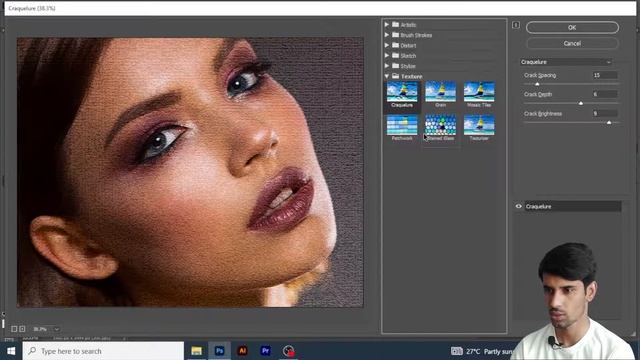Expand the Brush Strokes filter folder
This screenshot has width=640, height=360.
point(387,35)
